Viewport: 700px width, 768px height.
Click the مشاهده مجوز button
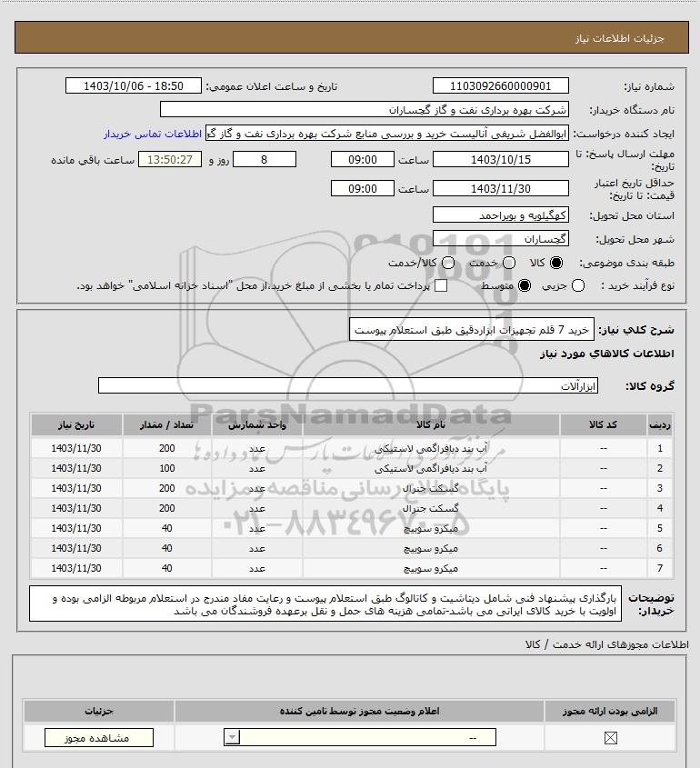pos(98,738)
